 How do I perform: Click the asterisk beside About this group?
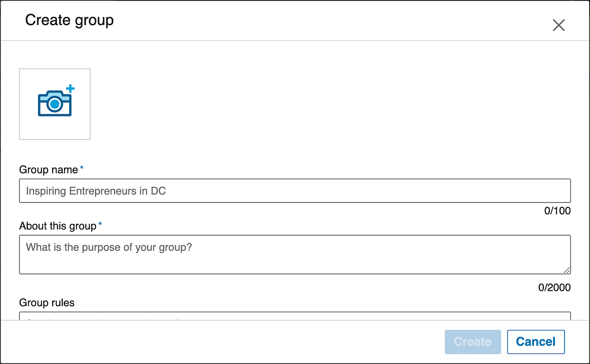(100, 224)
